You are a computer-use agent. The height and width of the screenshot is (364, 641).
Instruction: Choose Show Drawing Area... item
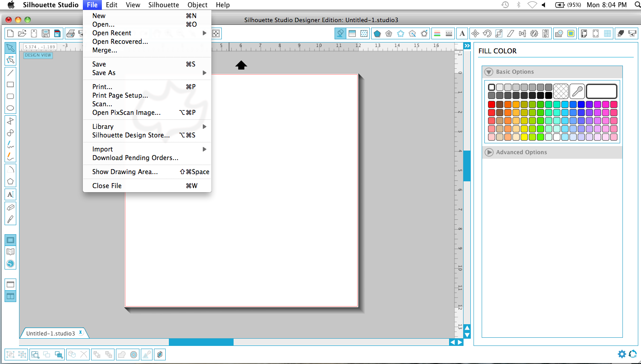tap(147, 172)
